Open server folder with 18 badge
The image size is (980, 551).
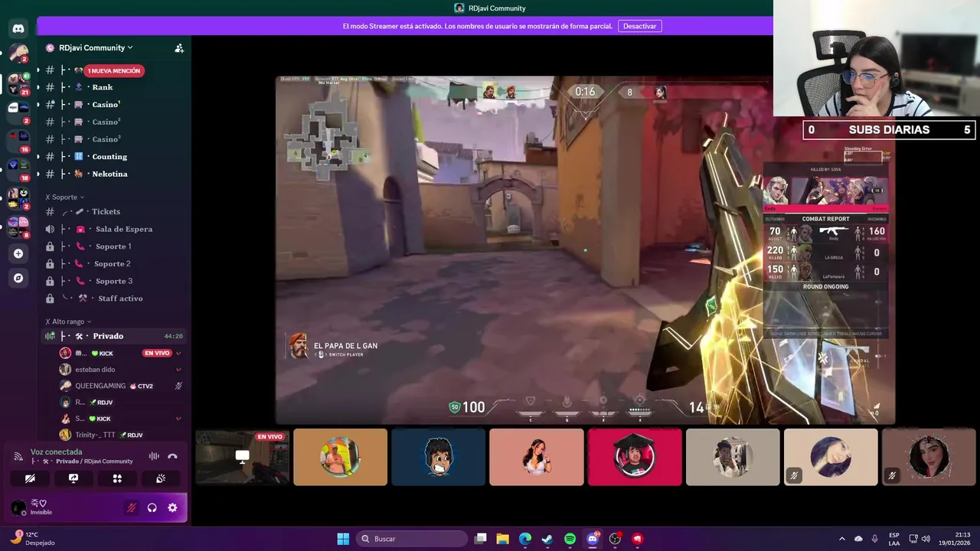point(18,169)
